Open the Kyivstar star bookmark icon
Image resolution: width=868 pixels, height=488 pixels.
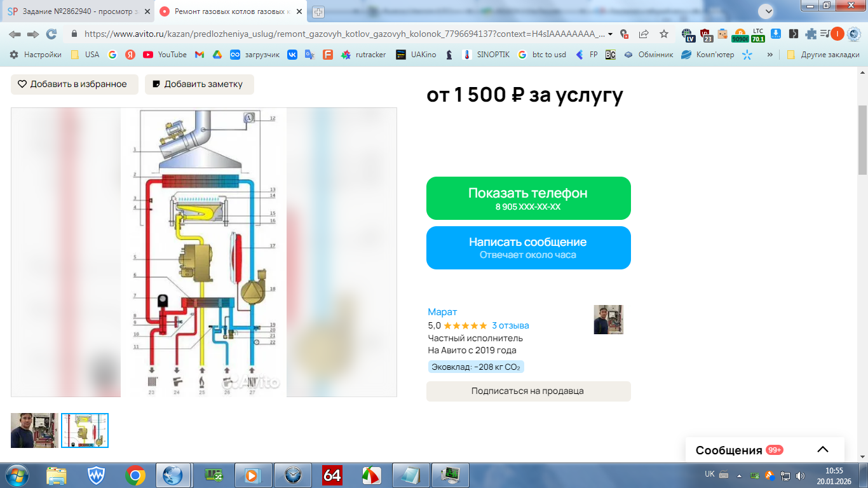coord(747,55)
